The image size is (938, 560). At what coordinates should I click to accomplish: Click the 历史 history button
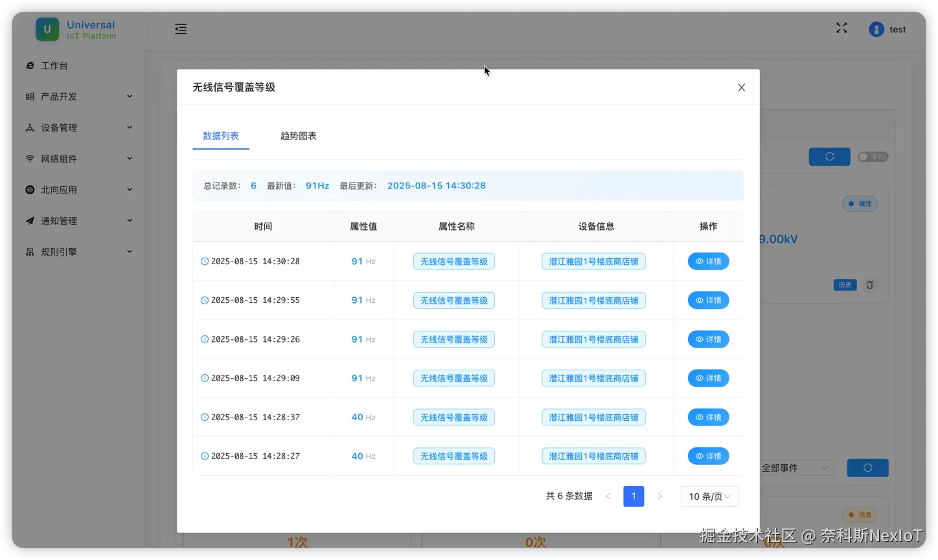(844, 285)
